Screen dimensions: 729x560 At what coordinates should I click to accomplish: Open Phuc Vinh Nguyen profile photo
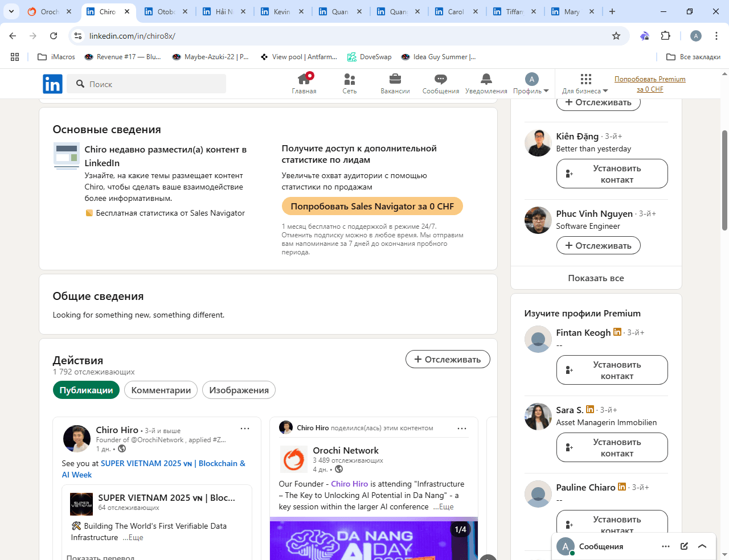click(538, 220)
